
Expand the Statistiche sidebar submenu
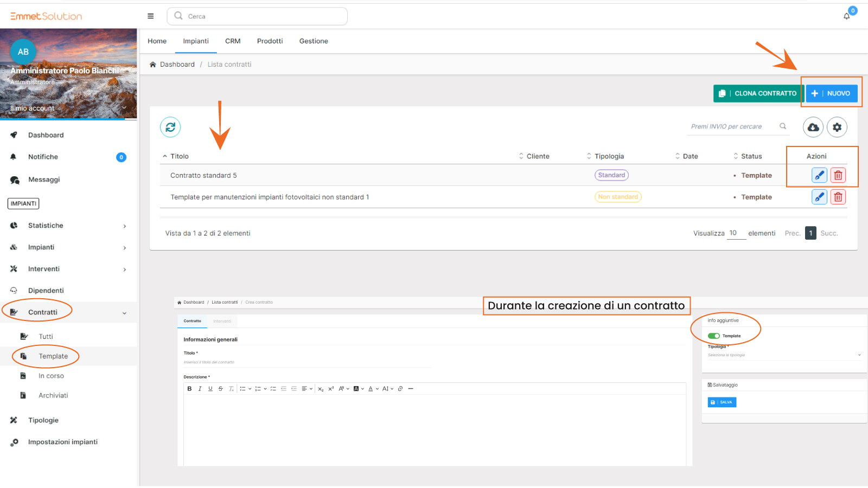pos(124,226)
